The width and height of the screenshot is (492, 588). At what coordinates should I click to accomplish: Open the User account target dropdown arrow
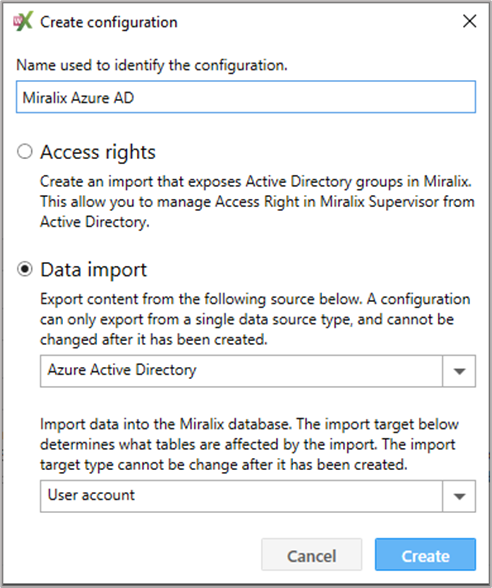point(459,496)
